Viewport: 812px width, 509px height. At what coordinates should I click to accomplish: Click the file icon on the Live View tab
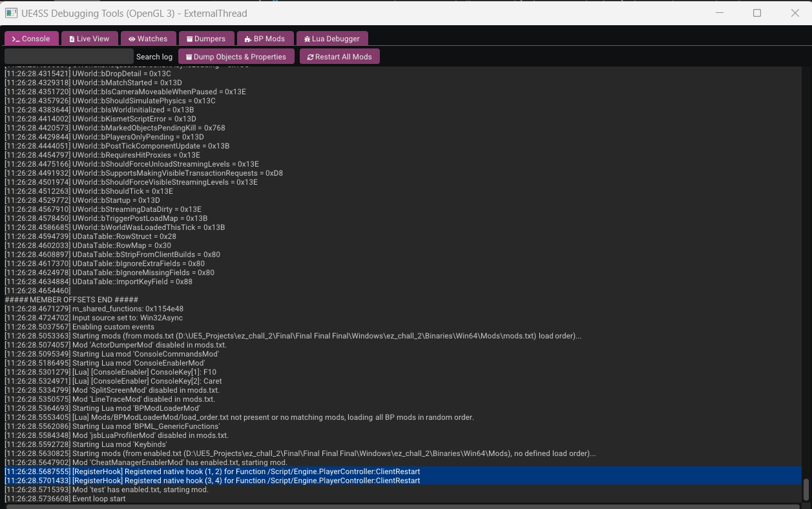click(x=72, y=39)
